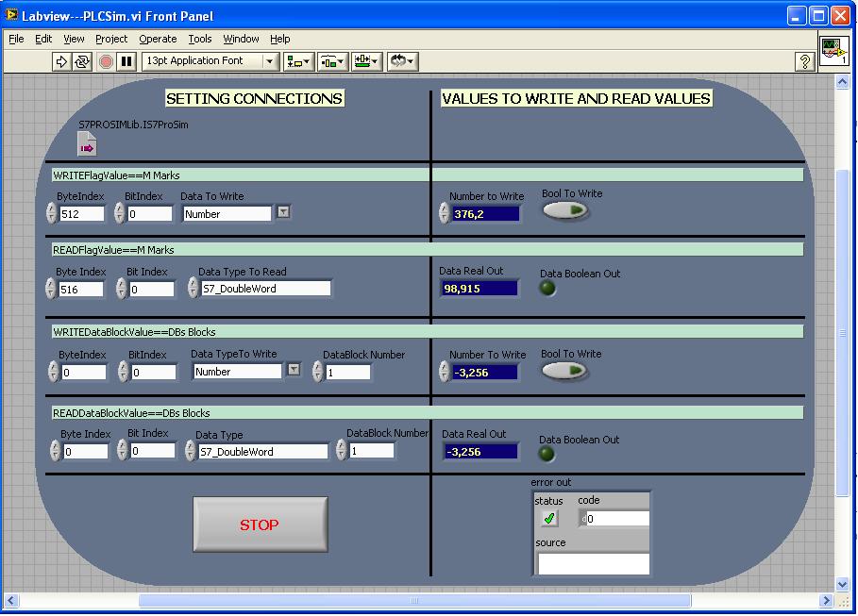This screenshot has width=858, height=616.
Task: Open the File menu
Action: 16,39
